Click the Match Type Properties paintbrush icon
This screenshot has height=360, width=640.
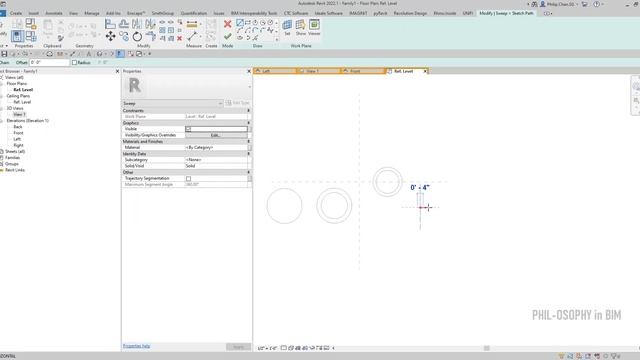coord(60,38)
